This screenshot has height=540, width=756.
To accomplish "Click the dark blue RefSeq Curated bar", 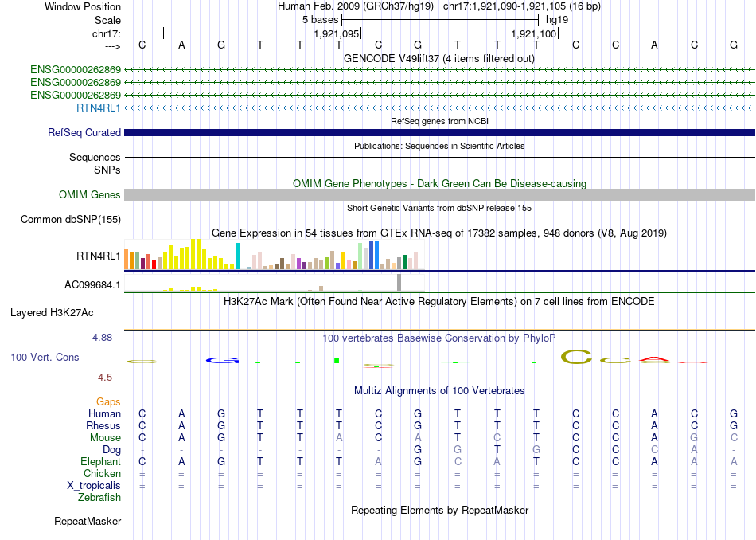I will tap(439, 132).
